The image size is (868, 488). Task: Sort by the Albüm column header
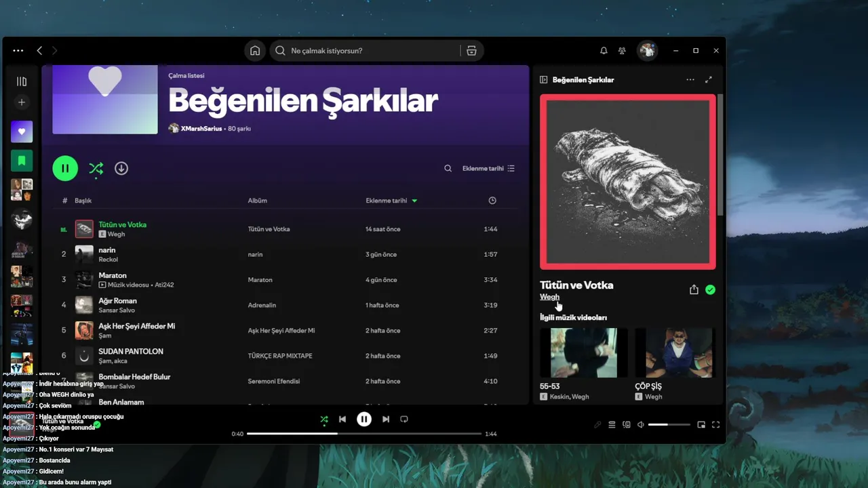[257, 201]
